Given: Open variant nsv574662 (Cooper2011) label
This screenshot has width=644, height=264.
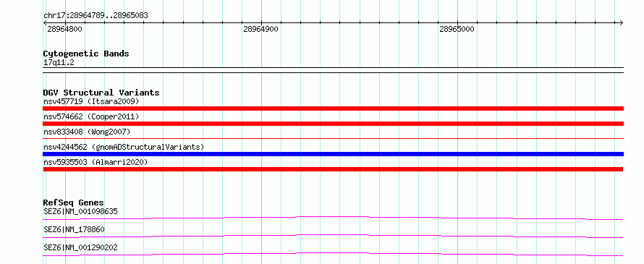Looking at the screenshot, I should click(x=91, y=116).
